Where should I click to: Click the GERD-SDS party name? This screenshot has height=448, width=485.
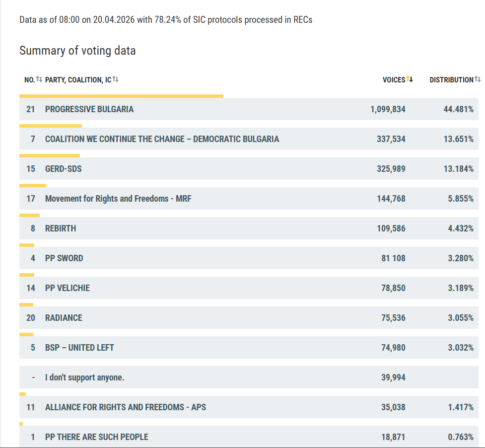tap(63, 169)
